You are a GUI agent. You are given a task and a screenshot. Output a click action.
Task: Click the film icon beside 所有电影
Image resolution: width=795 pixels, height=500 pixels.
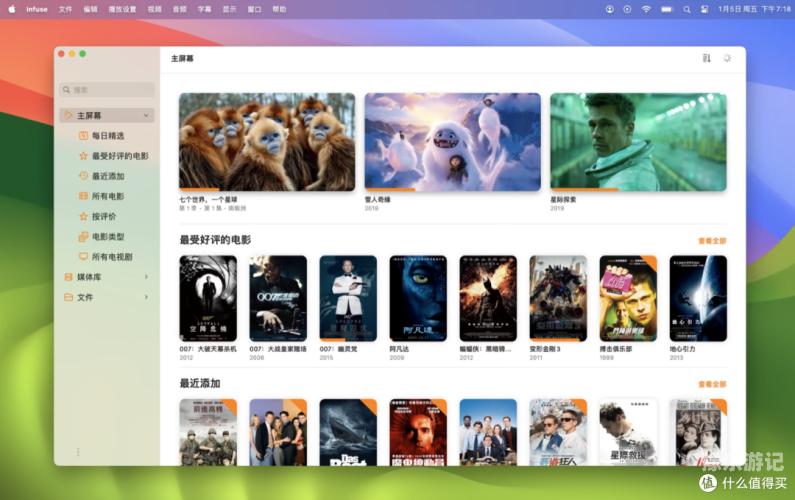click(84, 196)
